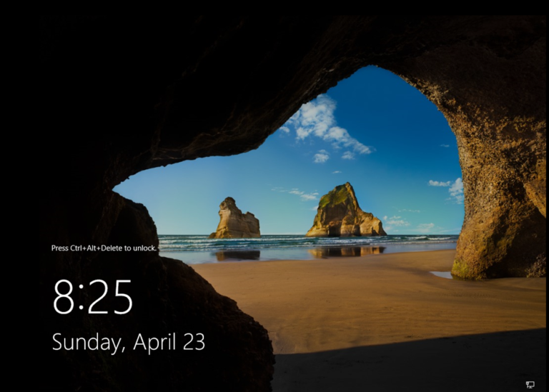Click the 'Press Ctrl+Alt+Delete to unlock' message
Image resolution: width=549 pixels, height=392 pixels.
104,248
